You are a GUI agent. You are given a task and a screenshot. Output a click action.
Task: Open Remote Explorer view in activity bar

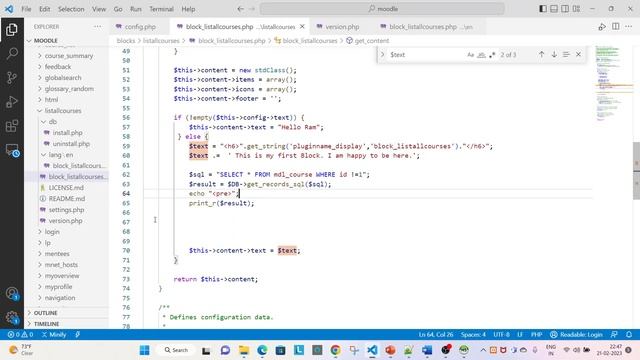pos(12,150)
